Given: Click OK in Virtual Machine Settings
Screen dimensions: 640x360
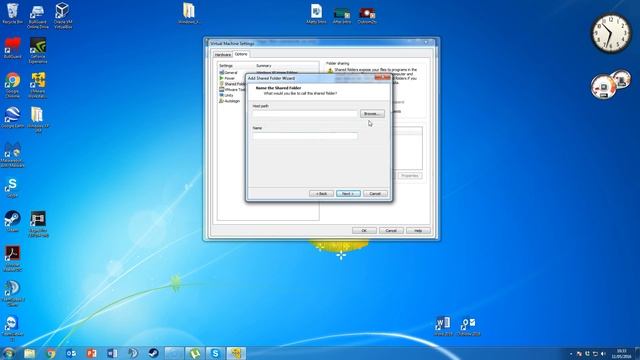Looking at the screenshot, I should (364, 231).
